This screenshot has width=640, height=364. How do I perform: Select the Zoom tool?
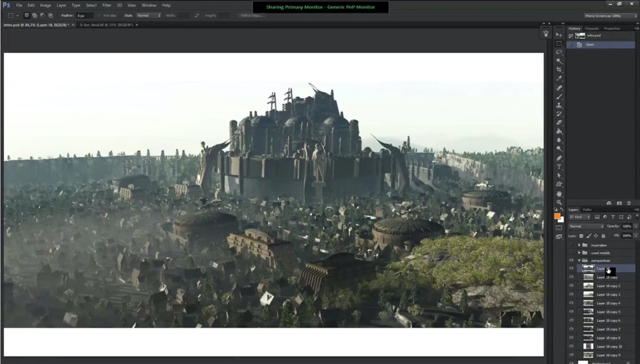559,202
